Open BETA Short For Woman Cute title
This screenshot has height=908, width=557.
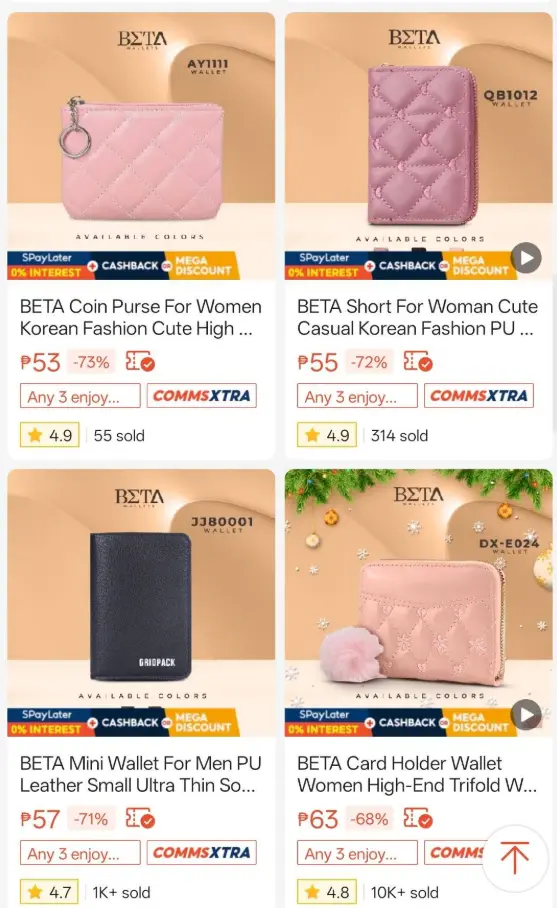pos(417,317)
